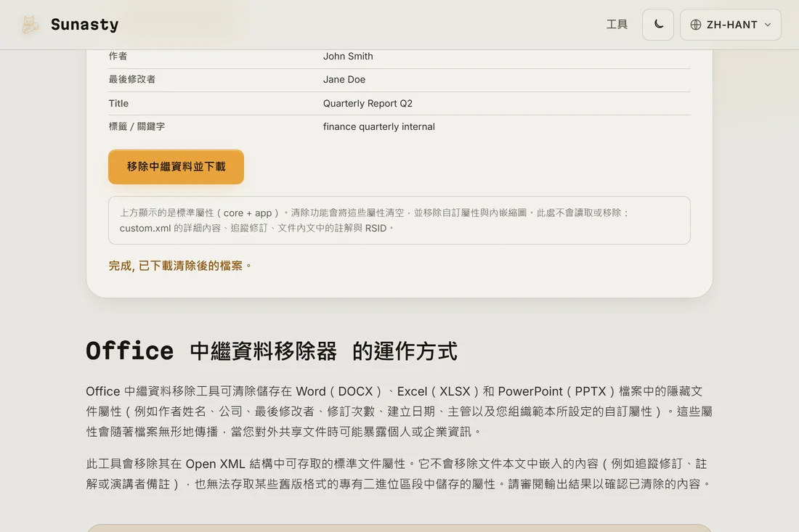The image size is (799, 532).
Task: Select the Title row label
Action: 118,103
